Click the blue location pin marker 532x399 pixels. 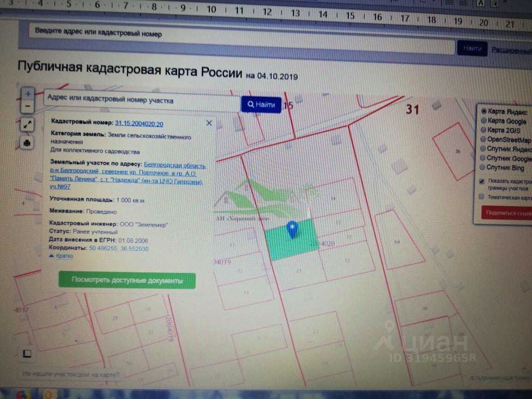[292, 230]
